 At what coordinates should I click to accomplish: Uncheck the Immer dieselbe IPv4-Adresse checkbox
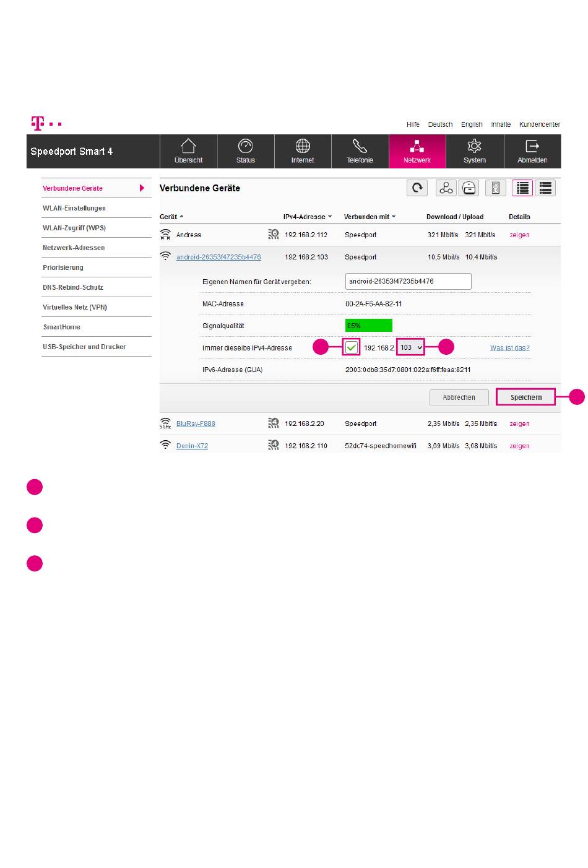click(x=352, y=347)
